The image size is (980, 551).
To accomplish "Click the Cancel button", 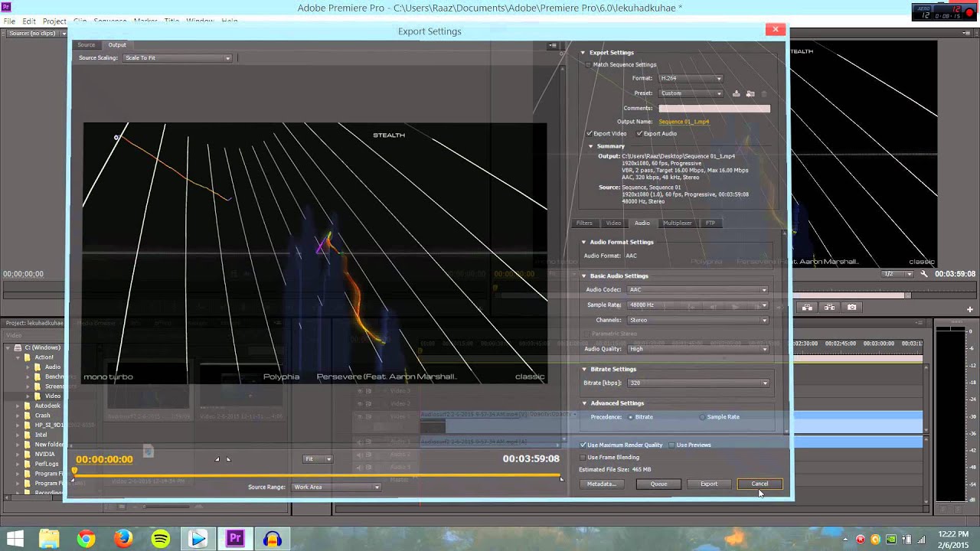I will tap(759, 484).
